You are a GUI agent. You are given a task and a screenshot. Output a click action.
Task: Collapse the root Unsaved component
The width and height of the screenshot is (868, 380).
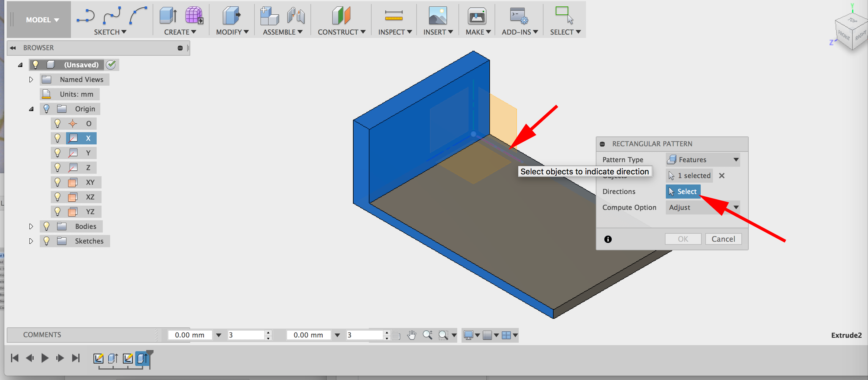pyautogui.click(x=20, y=65)
